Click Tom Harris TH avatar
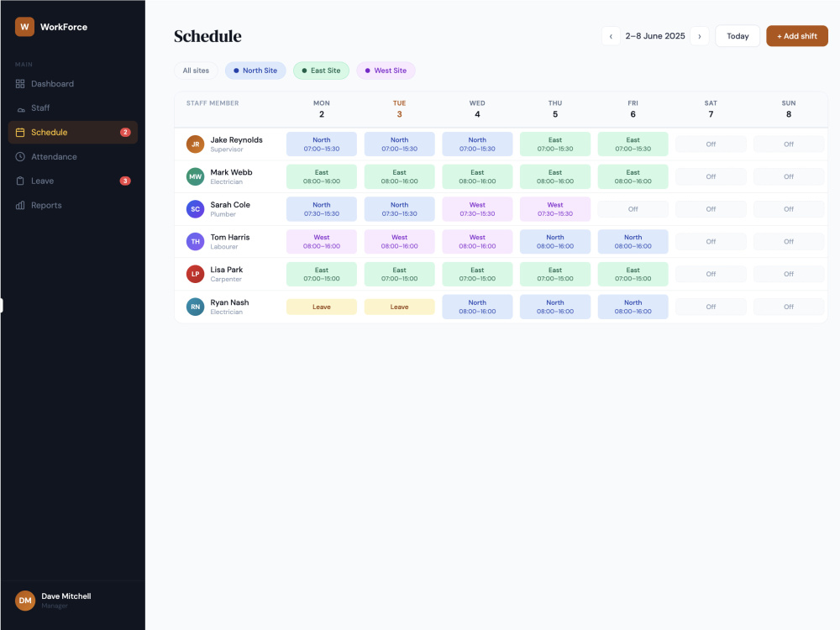This screenshot has width=840, height=630. click(x=196, y=242)
